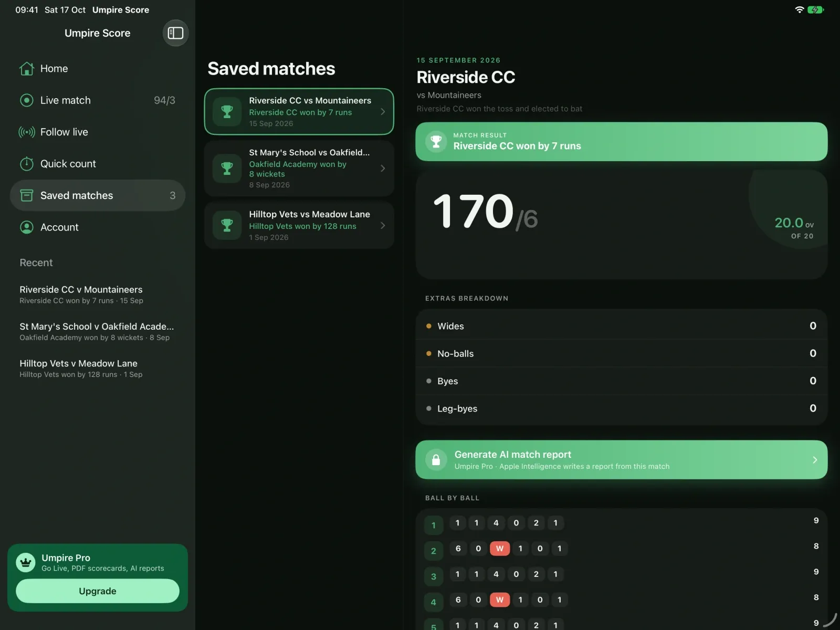
Task: Click the Riverside CC title
Action: pyautogui.click(x=466, y=77)
